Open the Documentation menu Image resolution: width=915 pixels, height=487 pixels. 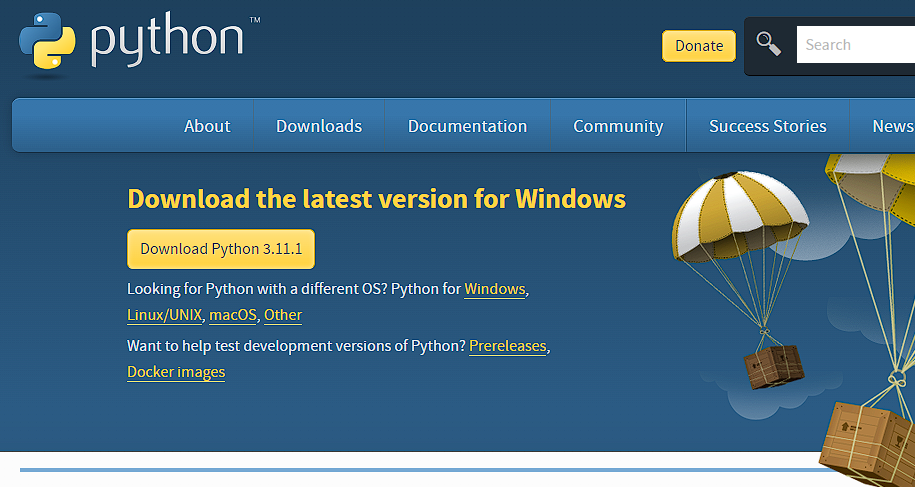pos(467,126)
